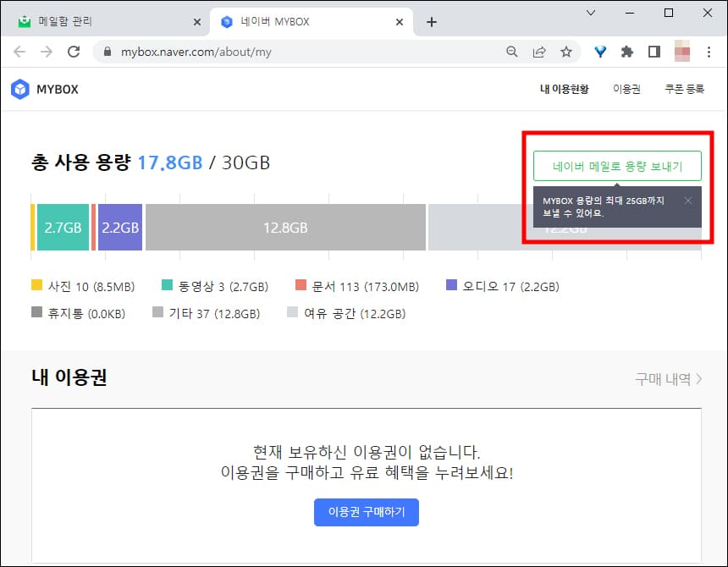728x567 pixels.
Task: Open the Chrome three-dot menu
Action: 709,52
